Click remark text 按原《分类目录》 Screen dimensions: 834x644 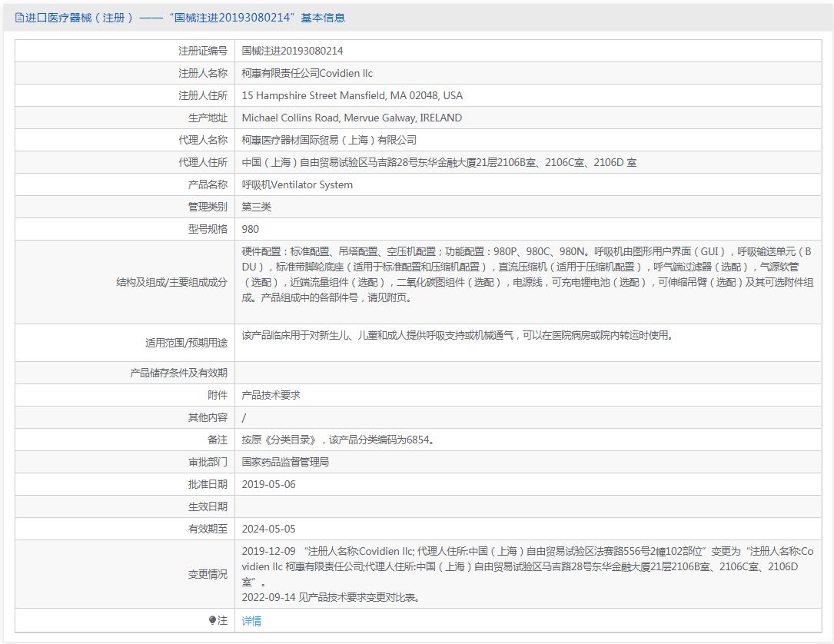coord(337,440)
